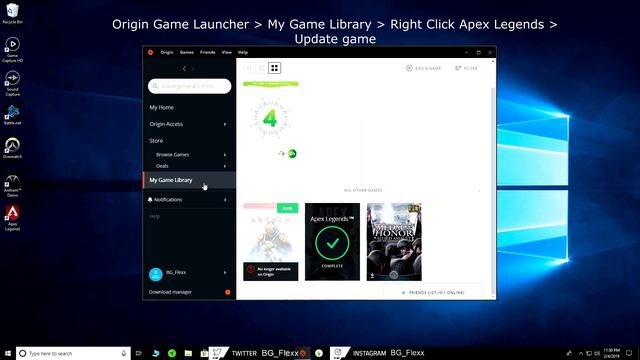
Task: Click the green complete checkmark on Apex
Action: [x=332, y=243]
